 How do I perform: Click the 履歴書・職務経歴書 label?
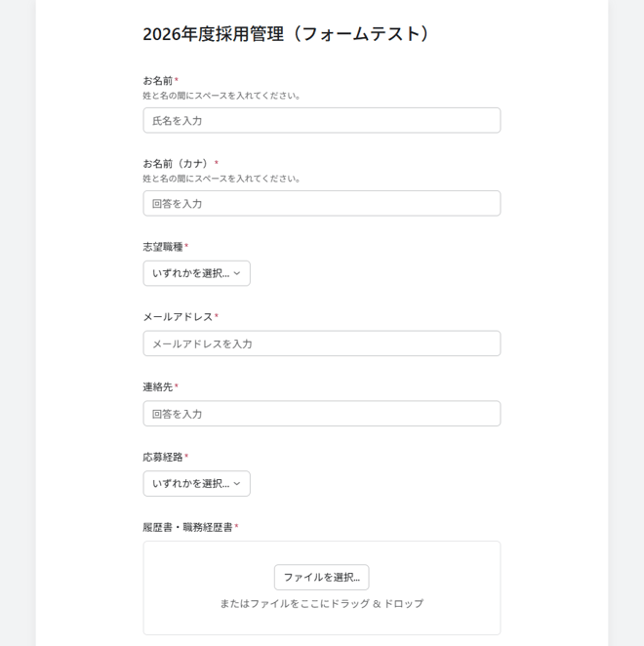[187, 527]
